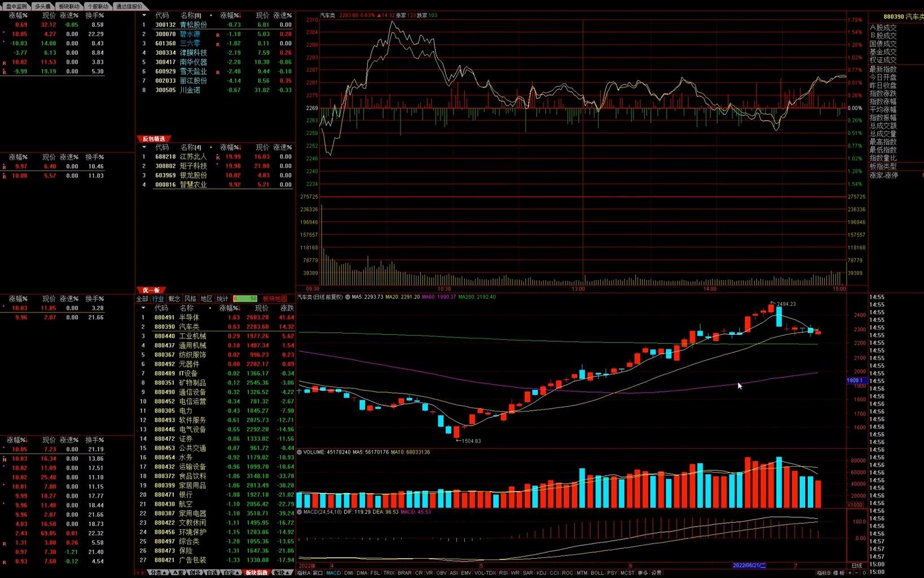Filter the sector list by 地区
Viewport: 924px width, 578px height.
click(207, 299)
